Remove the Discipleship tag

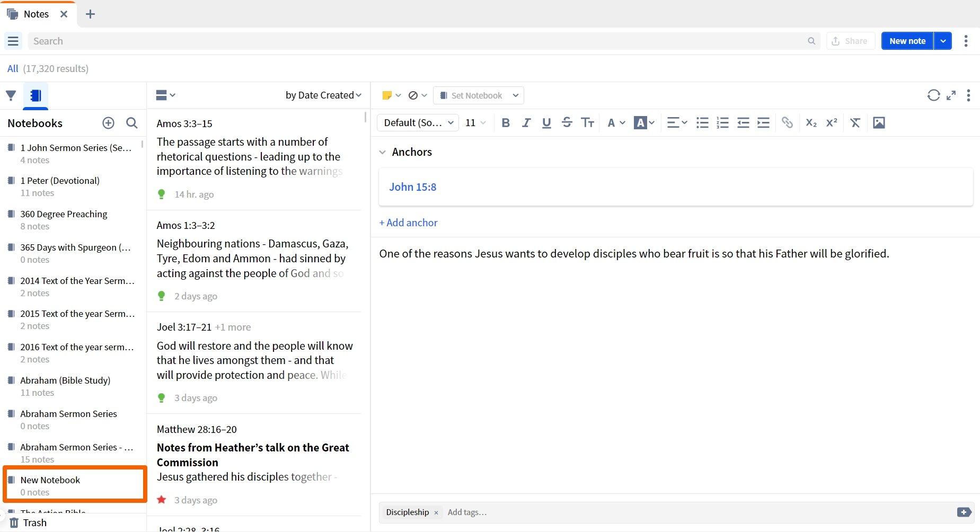click(436, 512)
